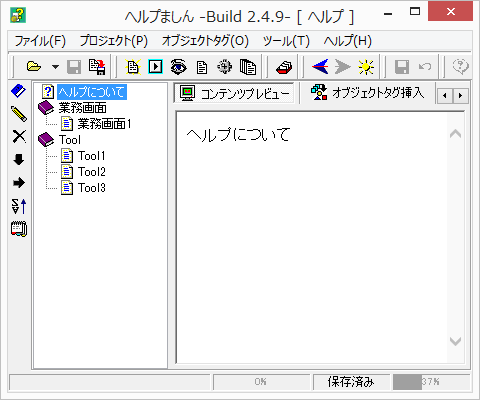Screen dimensions: 480x401
Task: Click the application icon in title bar
Action: [18, 15]
